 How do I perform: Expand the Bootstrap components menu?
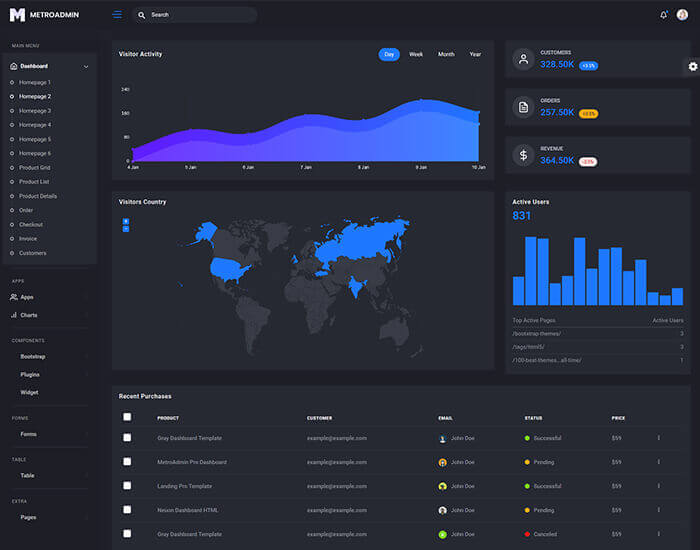(x=33, y=356)
